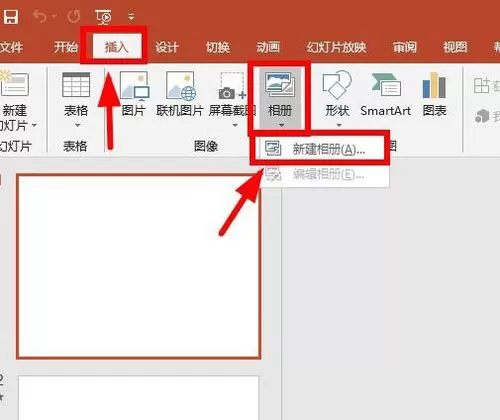Undo the last action
The height and width of the screenshot is (420, 500).
point(40,16)
